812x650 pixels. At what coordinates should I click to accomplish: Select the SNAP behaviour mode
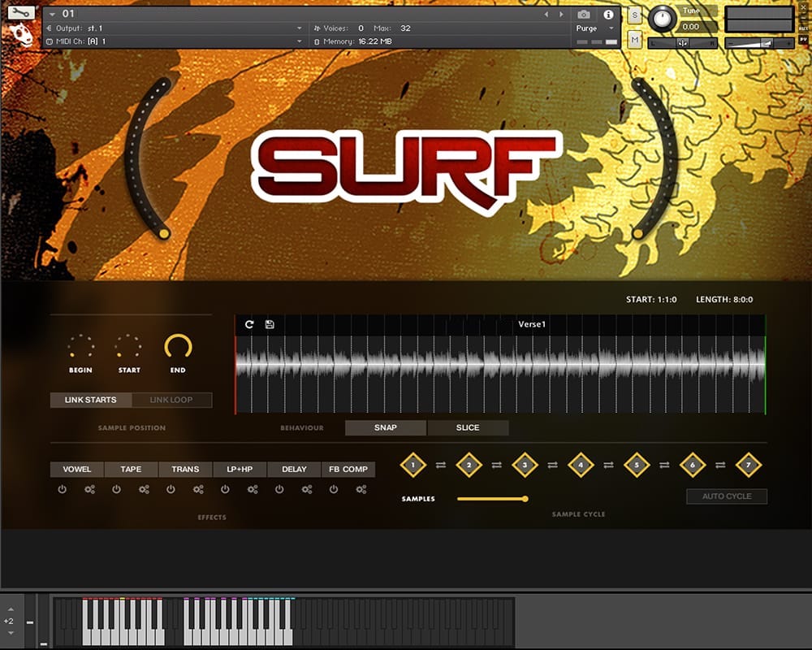[386, 427]
